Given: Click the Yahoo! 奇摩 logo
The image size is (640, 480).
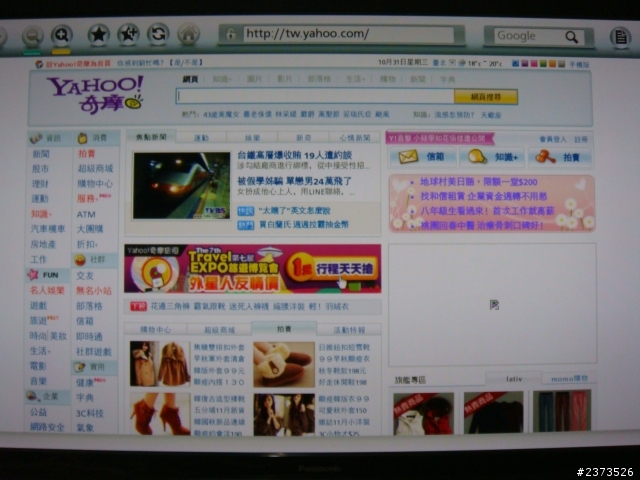Looking at the screenshot, I should coord(96,94).
